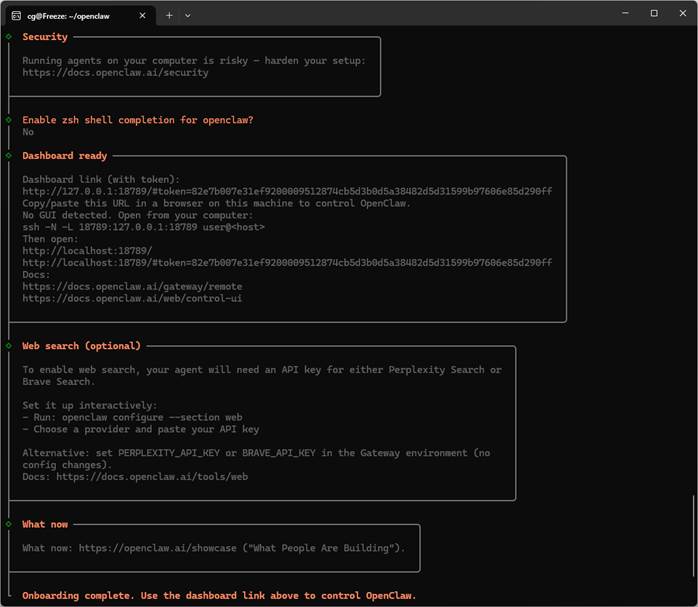Open the web/control-ui docs link
This screenshot has width=698, height=607.
[132, 298]
